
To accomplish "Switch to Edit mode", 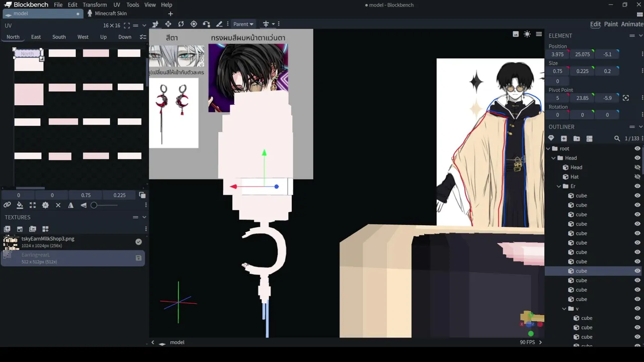I will pos(595,24).
